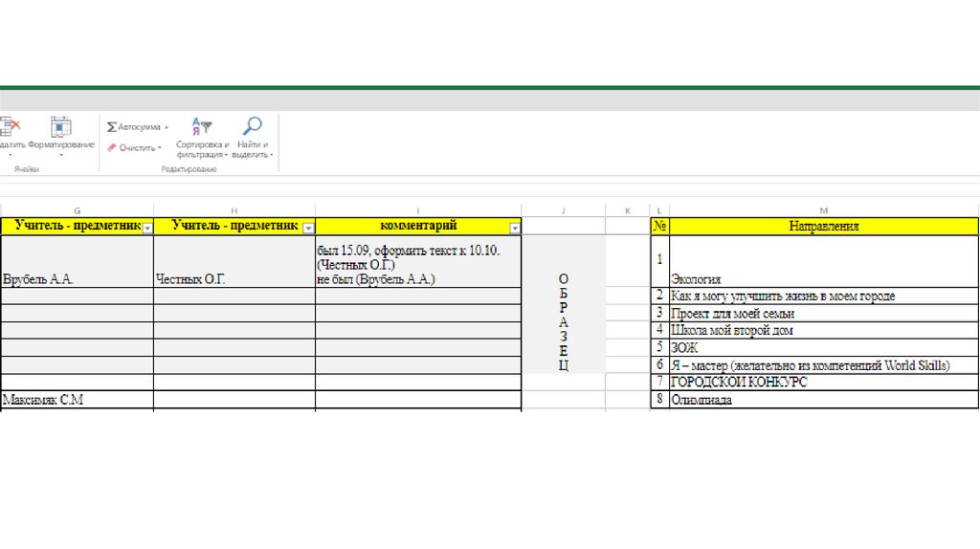Select column M header
Screen dimensions: 980x549
pyautogui.click(x=823, y=209)
